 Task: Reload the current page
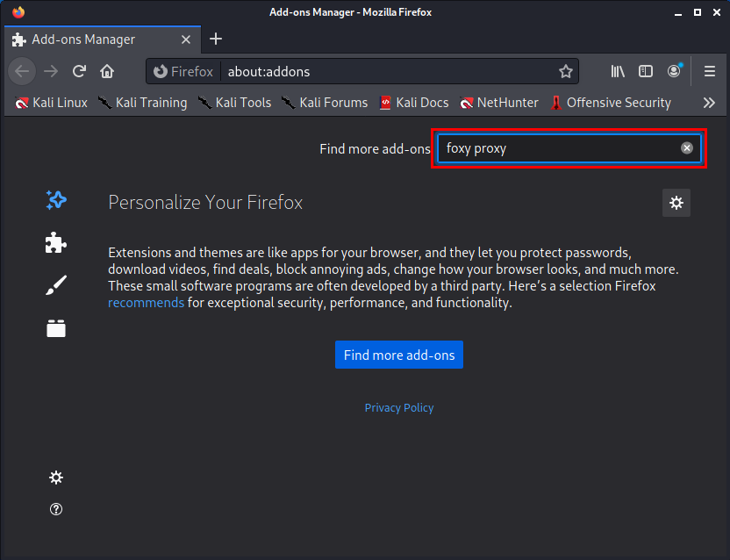click(x=79, y=71)
